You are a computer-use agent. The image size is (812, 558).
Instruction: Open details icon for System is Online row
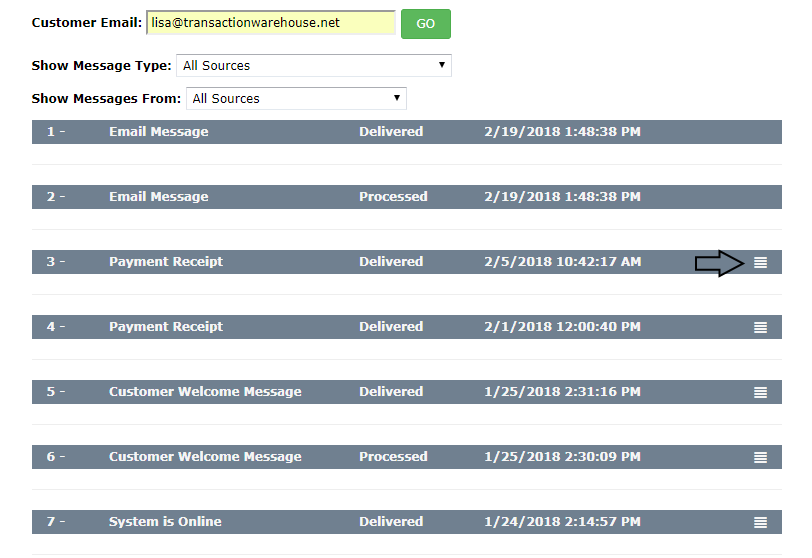click(760, 522)
